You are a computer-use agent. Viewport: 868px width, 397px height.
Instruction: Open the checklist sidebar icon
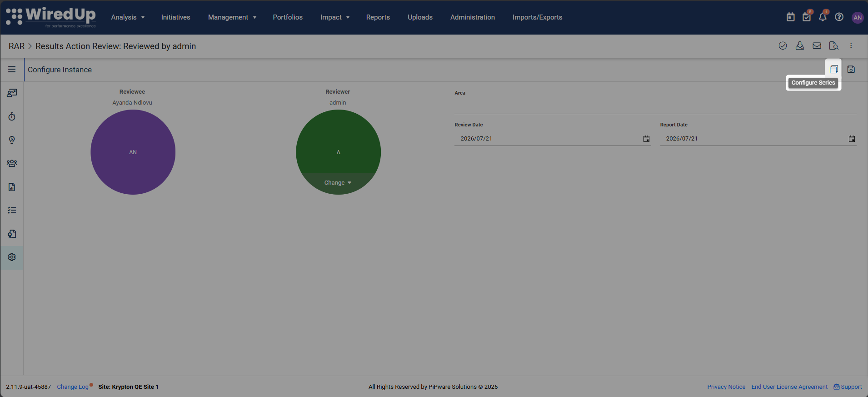(12, 210)
